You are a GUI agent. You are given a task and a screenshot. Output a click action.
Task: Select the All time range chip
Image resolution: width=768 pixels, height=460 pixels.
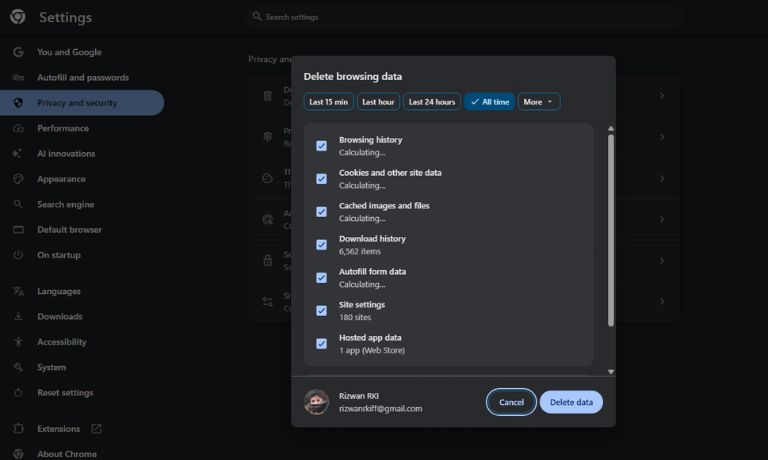[x=489, y=102]
